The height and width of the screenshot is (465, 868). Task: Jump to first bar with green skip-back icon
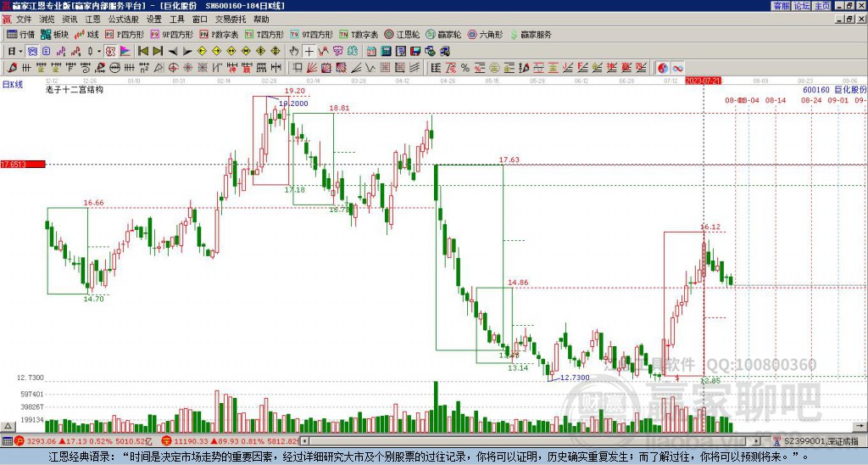pos(142,51)
